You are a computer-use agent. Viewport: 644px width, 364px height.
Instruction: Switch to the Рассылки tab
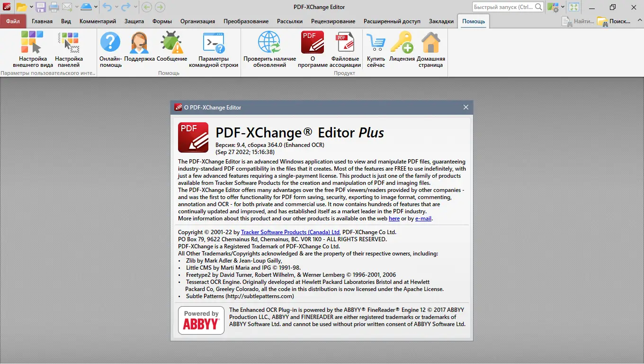click(290, 21)
